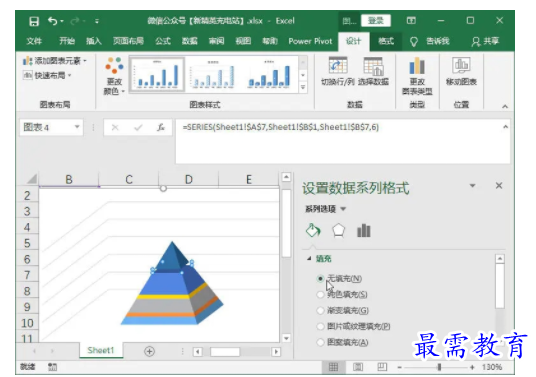
Task: Select the second chart style thumbnail
Action: point(213,73)
